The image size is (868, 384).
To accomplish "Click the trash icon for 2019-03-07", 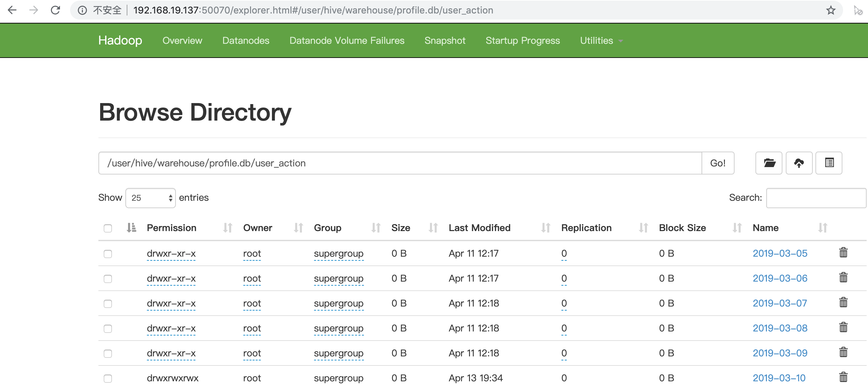I will tap(843, 302).
